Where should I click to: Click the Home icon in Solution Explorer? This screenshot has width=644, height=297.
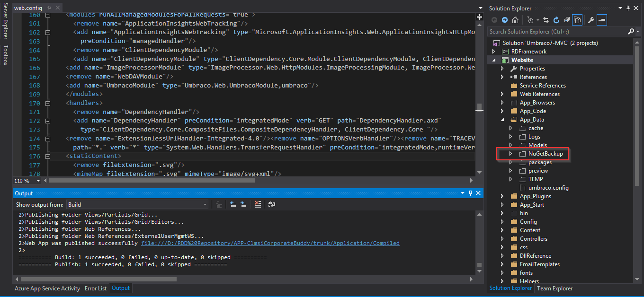point(515,20)
